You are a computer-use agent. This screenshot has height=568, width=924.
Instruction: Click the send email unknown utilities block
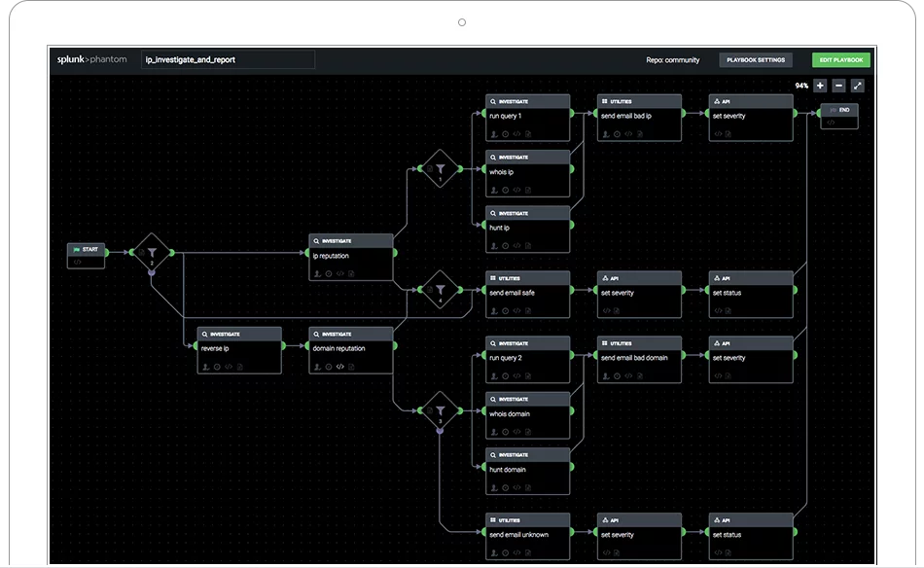pos(527,533)
